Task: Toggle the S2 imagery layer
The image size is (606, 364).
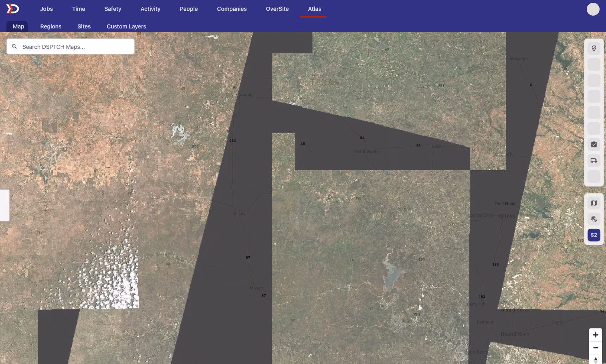Action: (594, 235)
